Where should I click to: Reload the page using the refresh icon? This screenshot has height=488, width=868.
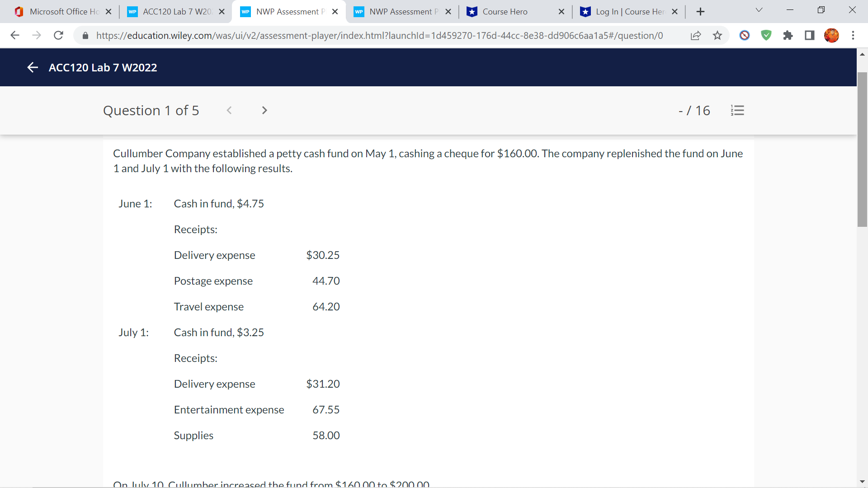58,35
